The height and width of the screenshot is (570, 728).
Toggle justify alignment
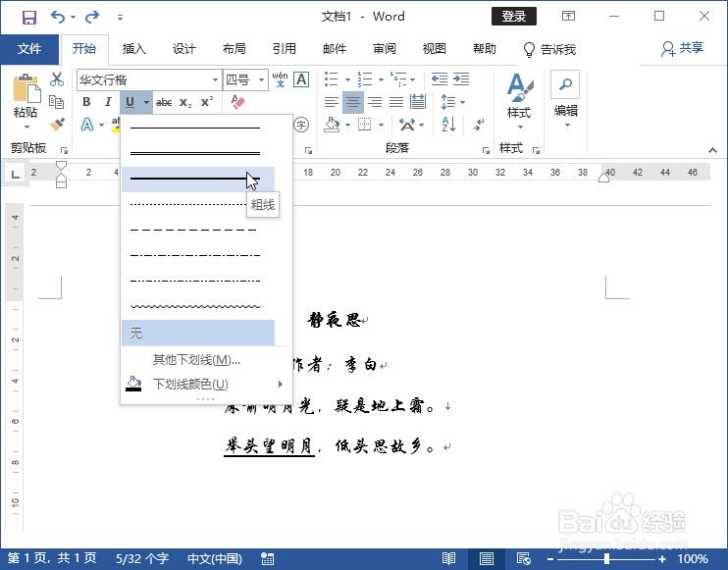(x=396, y=102)
